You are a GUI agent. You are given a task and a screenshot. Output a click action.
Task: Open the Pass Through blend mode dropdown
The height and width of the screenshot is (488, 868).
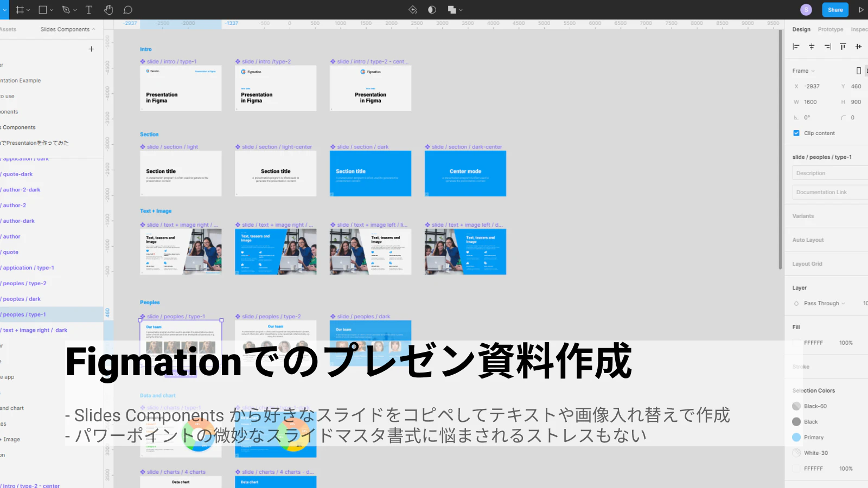point(824,304)
